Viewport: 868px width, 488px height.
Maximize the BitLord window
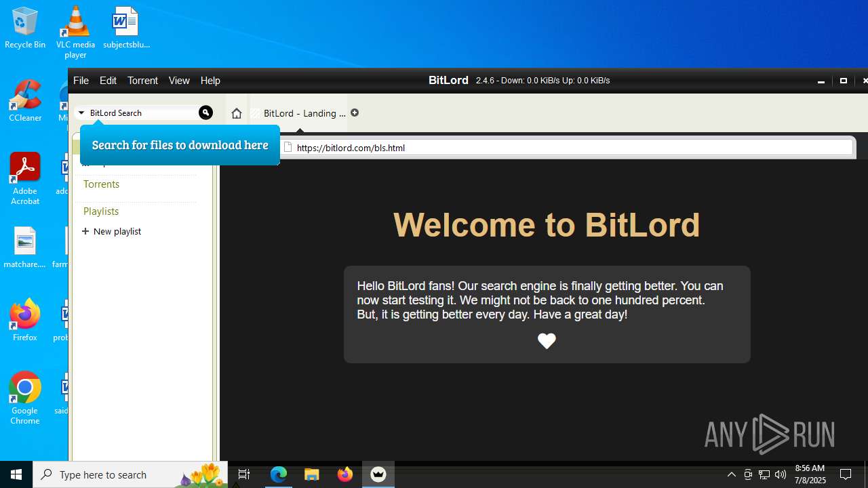tap(844, 81)
